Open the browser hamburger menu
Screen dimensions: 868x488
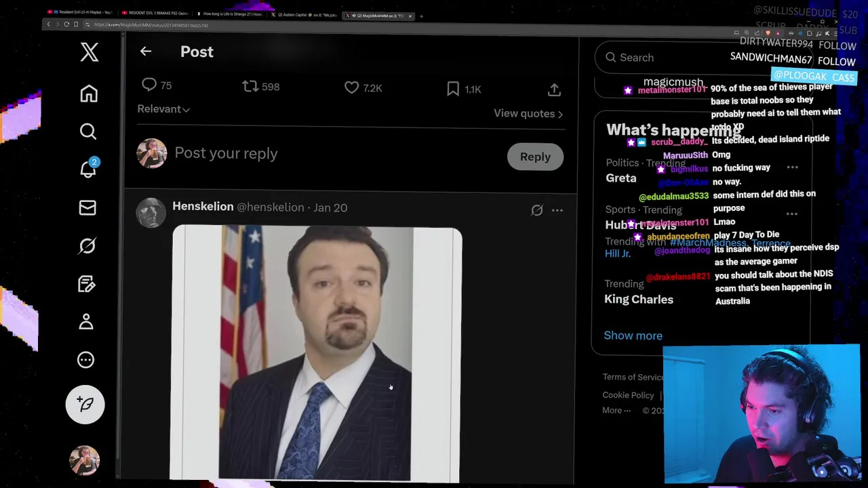pos(835,34)
